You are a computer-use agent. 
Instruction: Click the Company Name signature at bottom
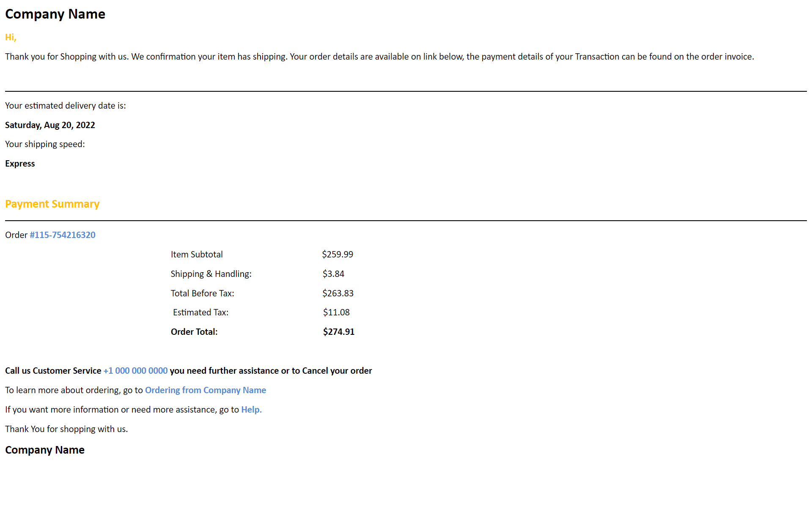[45, 450]
